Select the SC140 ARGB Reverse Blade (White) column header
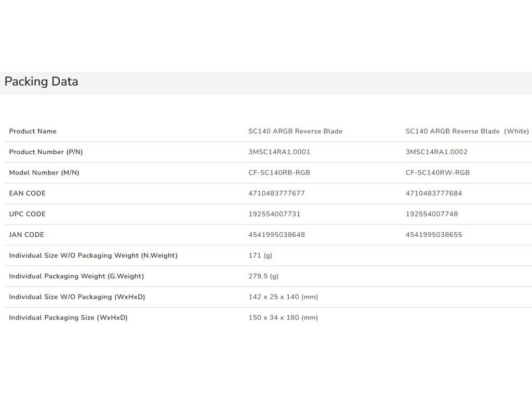The height and width of the screenshot is (399, 532). coord(467,131)
